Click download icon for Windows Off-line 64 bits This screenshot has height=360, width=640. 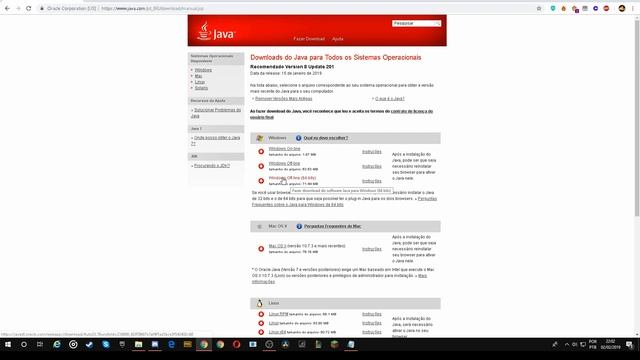(x=261, y=181)
